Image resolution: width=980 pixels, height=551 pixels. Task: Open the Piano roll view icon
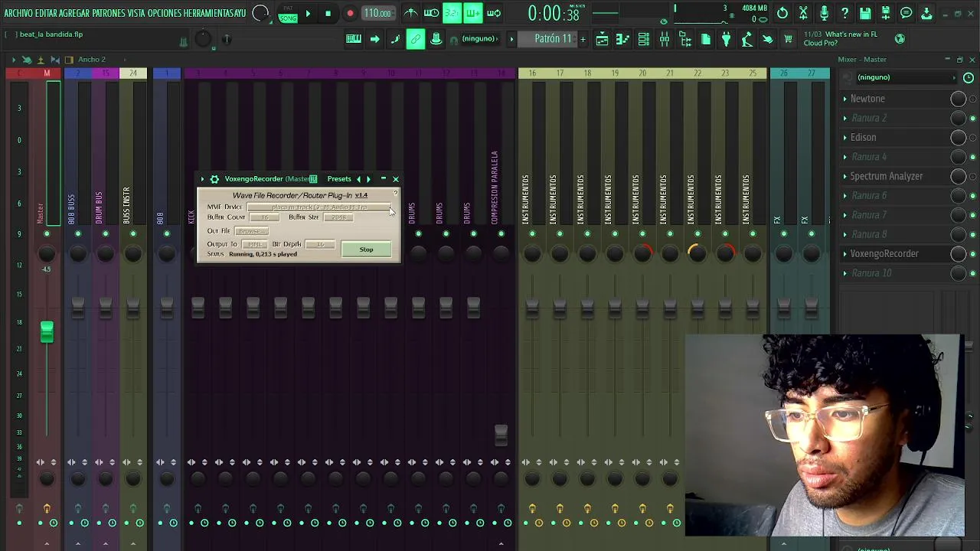click(623, 39)
